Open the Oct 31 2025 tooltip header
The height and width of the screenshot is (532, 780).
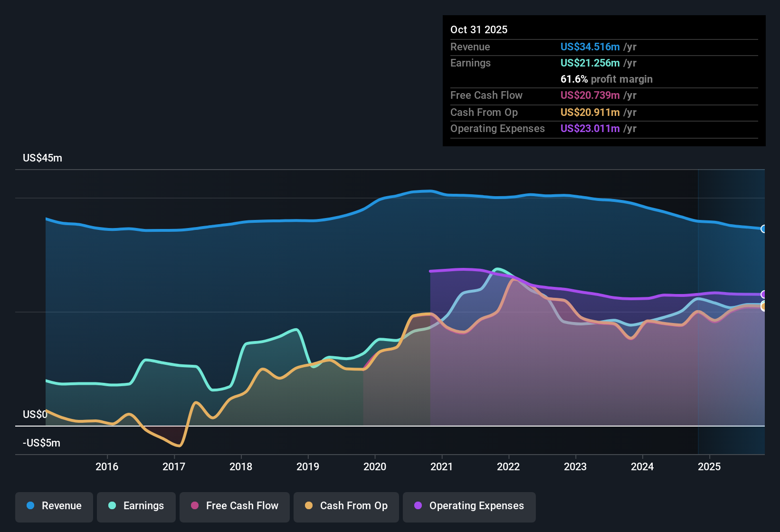pos(479,29)
